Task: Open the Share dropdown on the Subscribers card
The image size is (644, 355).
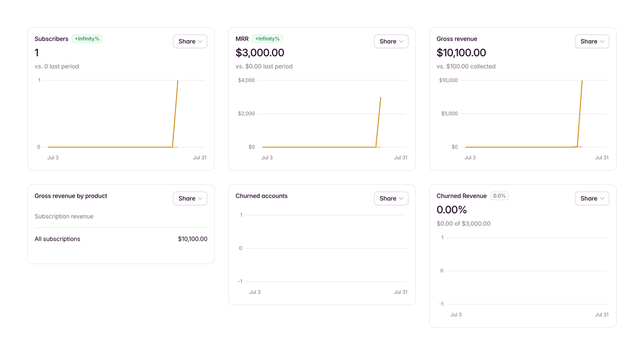Action: 190,41
